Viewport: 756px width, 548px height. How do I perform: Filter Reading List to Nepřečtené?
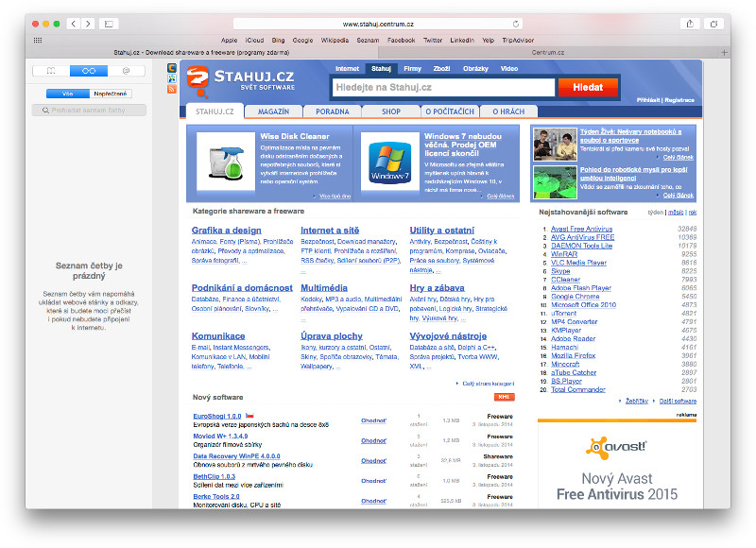pos(111,94)
